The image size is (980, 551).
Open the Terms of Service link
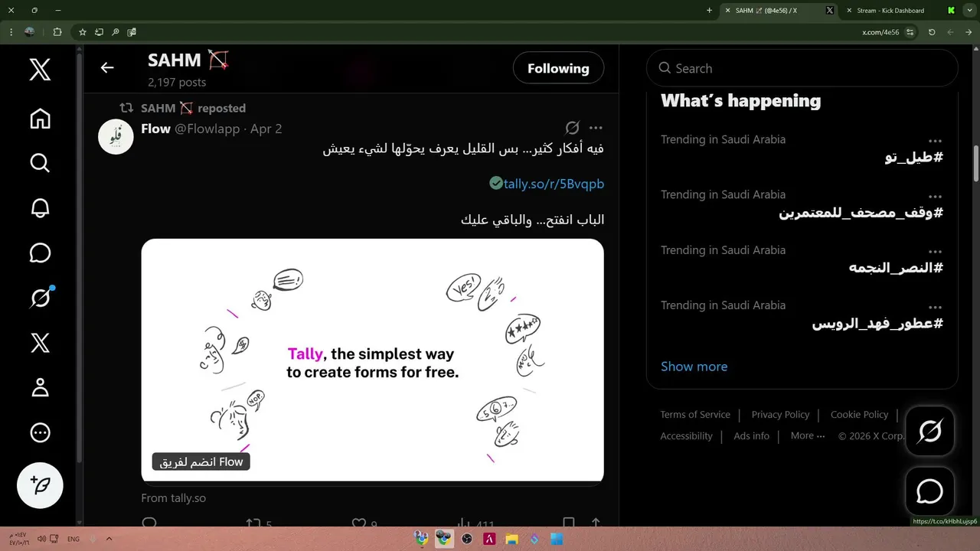coord(695,414)
